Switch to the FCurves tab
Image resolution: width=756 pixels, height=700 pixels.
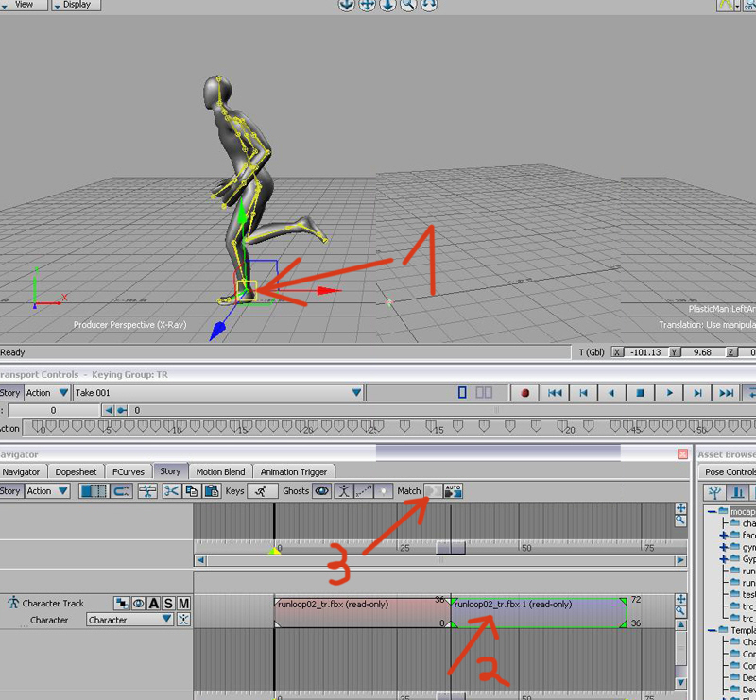click(129, 471)
